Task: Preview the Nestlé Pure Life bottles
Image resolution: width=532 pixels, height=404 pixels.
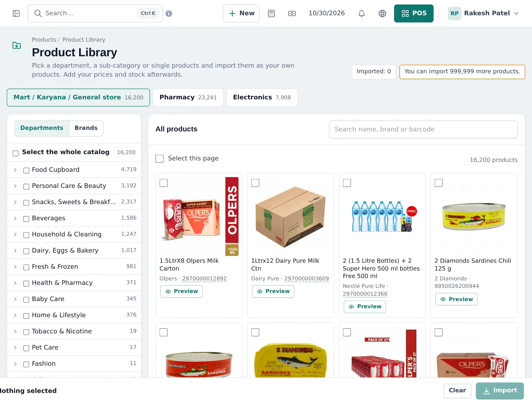Action: [x=365, y=307]
